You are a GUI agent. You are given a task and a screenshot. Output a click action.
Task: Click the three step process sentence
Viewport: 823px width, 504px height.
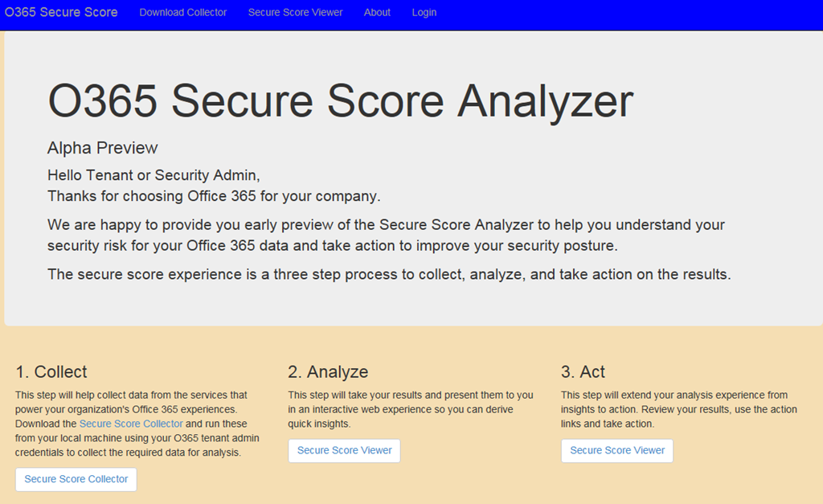(388, 274)
